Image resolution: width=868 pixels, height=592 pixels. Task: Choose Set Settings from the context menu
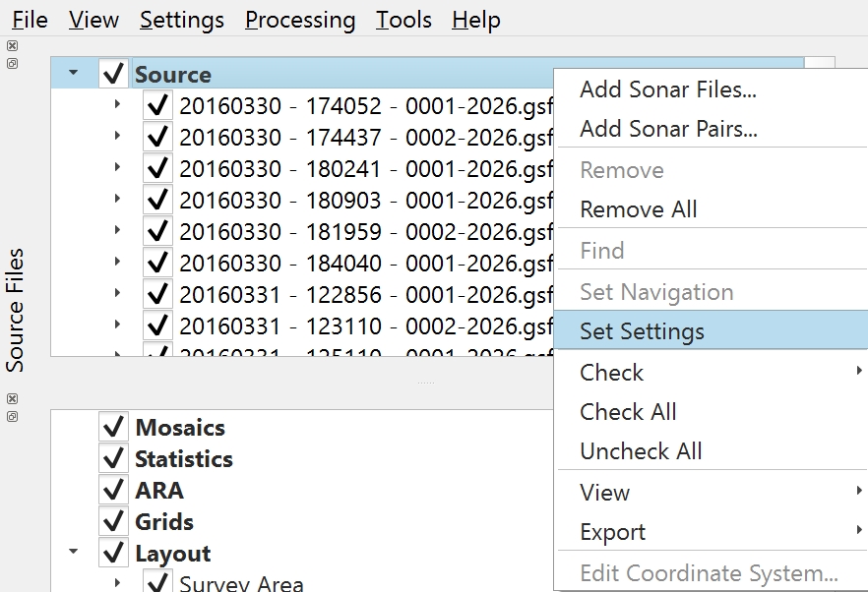642,331
